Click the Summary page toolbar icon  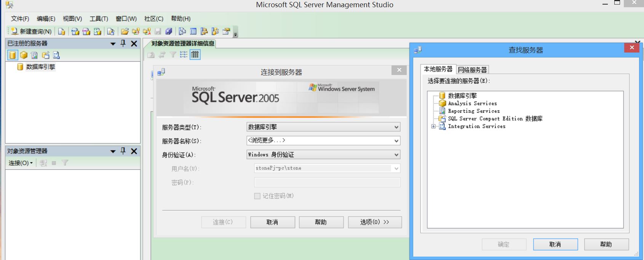[x=193, y=32]
